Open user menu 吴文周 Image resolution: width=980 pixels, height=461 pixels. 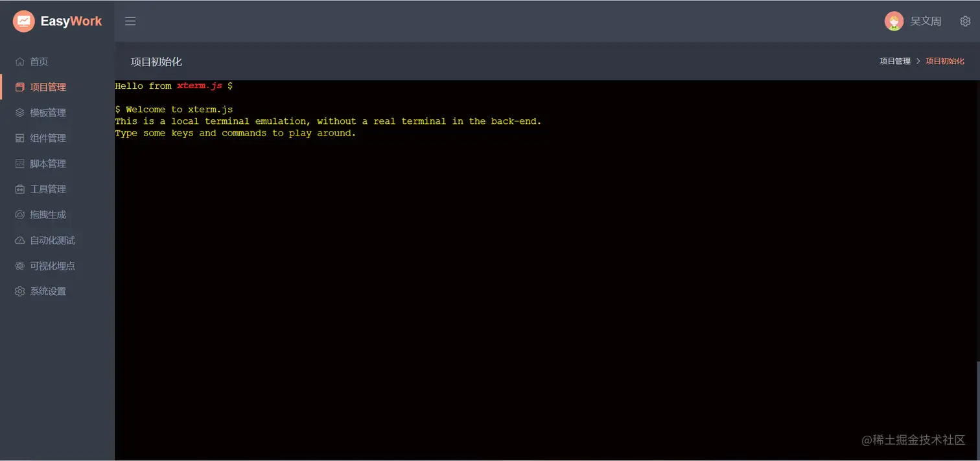click(926, 21)
